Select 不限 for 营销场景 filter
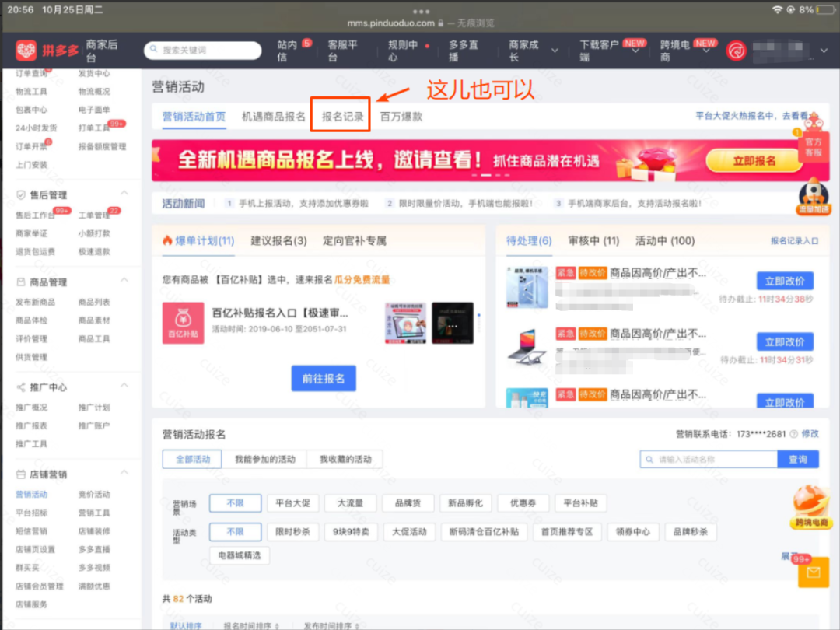 point(235,503)
